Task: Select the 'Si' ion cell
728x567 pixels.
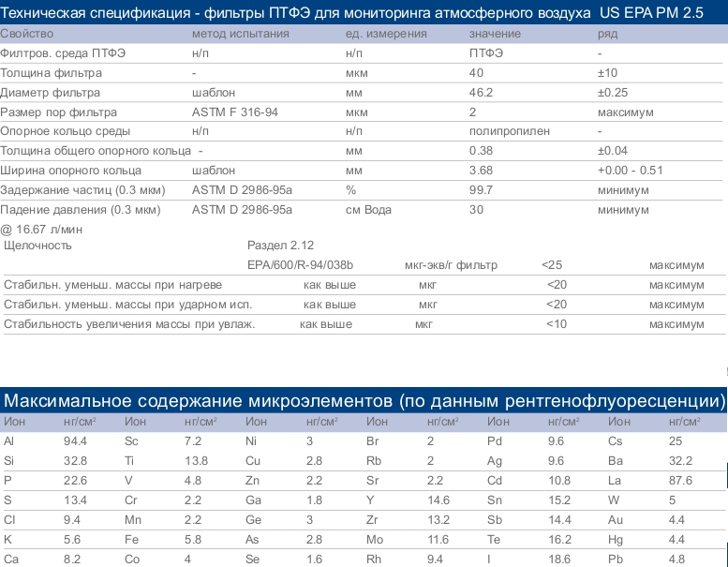Action: tap(8, 461)
